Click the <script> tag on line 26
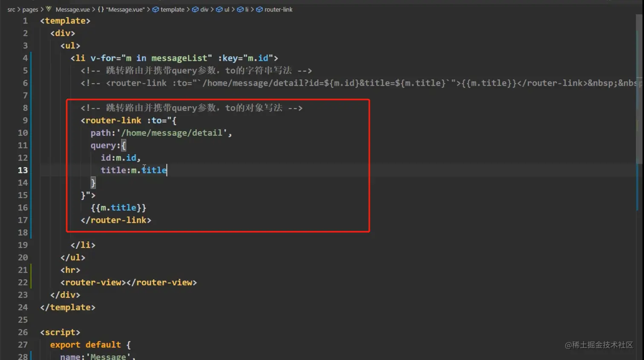 tap(60, 332)
